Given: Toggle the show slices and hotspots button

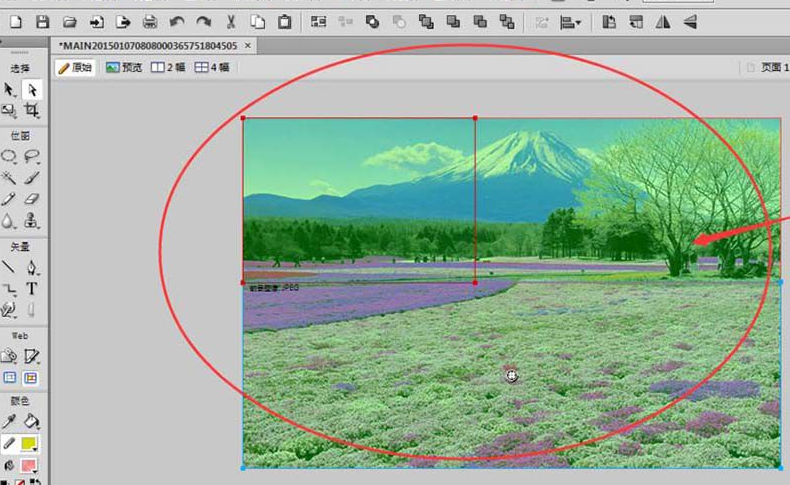Looking at the screenshot, I should point(31,378).
